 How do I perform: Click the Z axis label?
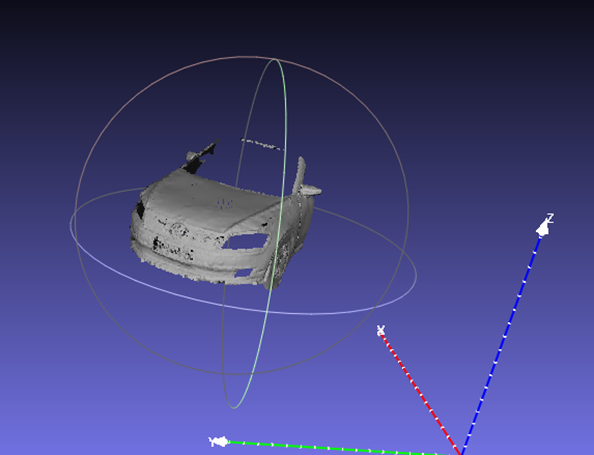click(550, 218)
